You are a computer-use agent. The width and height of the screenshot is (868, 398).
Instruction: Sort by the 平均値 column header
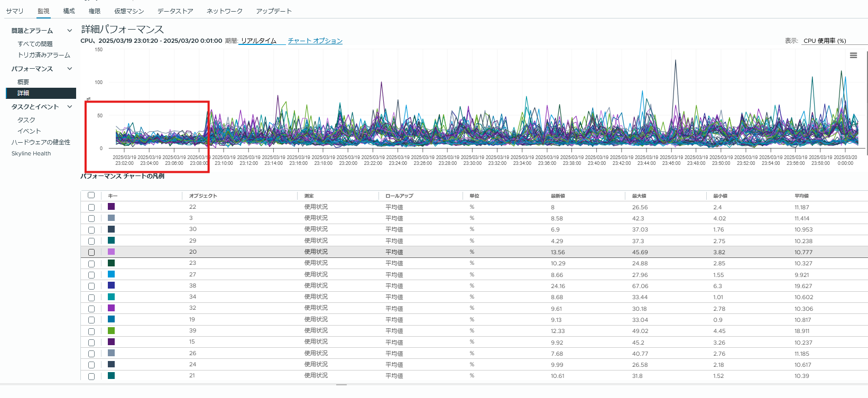801,196
